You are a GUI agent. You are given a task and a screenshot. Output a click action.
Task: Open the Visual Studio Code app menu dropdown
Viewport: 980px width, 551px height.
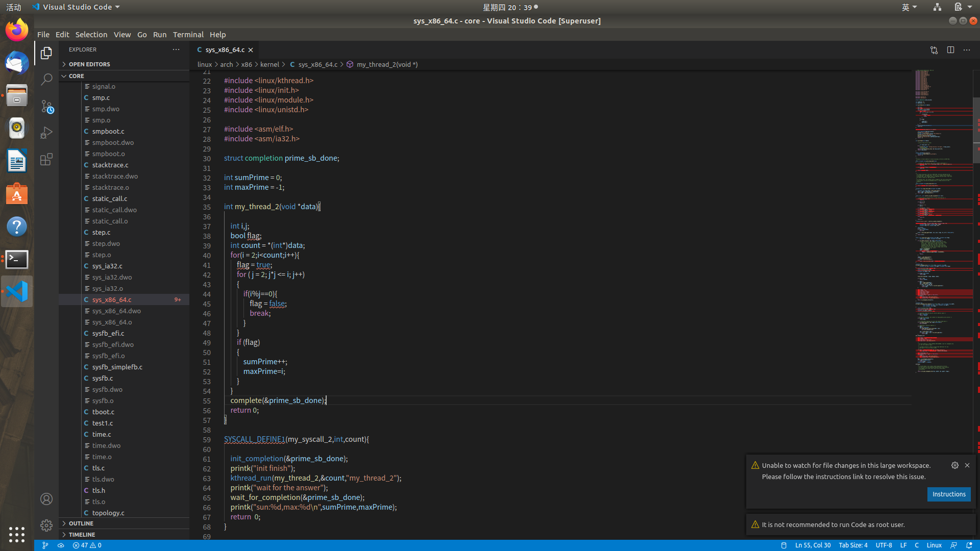76,7
